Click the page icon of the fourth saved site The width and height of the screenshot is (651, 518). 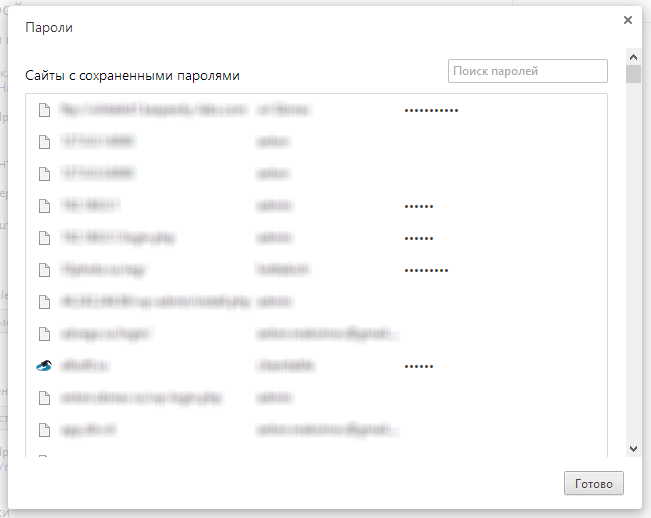click(43, 206)
